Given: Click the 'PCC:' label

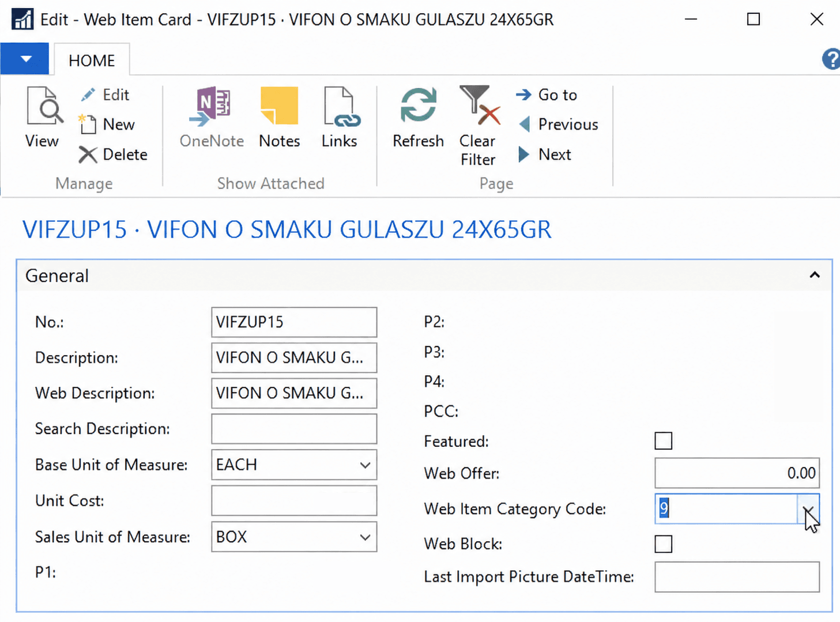Looking at the screenshot, I should click(x=441, y=412).
